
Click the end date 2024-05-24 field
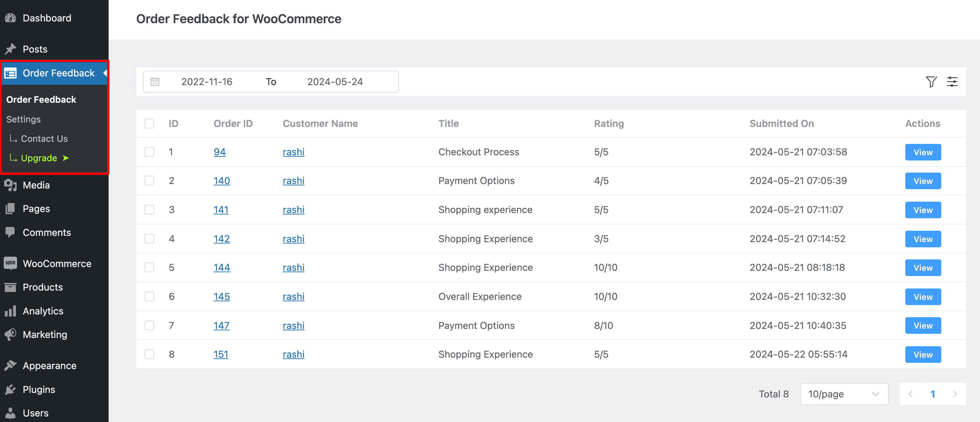click(x=335, y=81)
